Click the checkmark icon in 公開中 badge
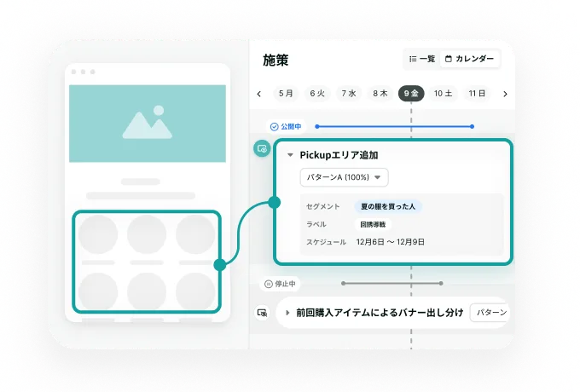The image size is (580, 392). point(274,127)
